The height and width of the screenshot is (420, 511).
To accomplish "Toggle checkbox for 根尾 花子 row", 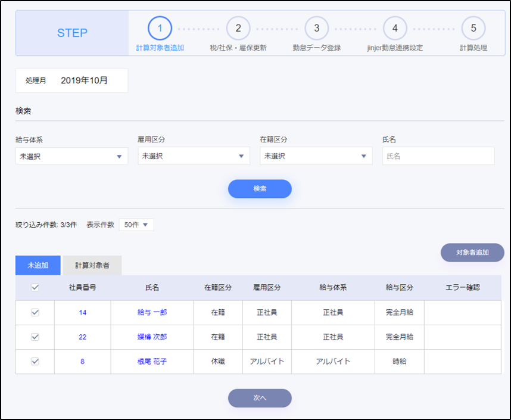I will coord(35,362).
